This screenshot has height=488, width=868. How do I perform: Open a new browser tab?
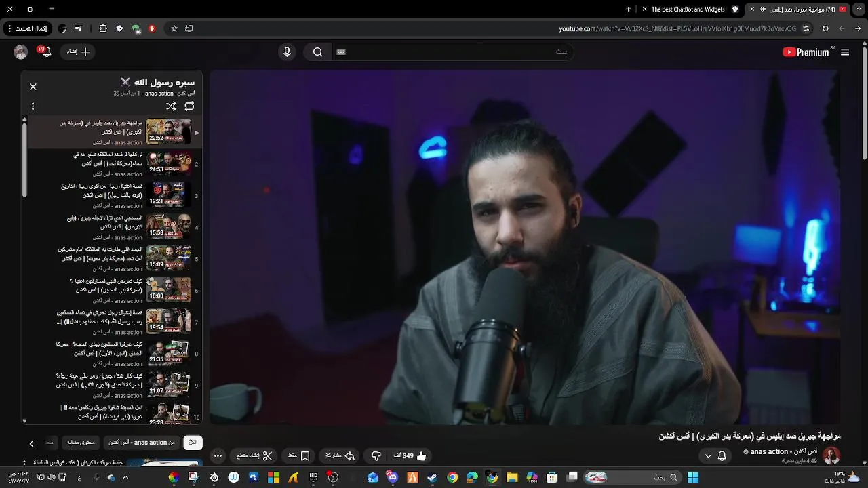628,9
